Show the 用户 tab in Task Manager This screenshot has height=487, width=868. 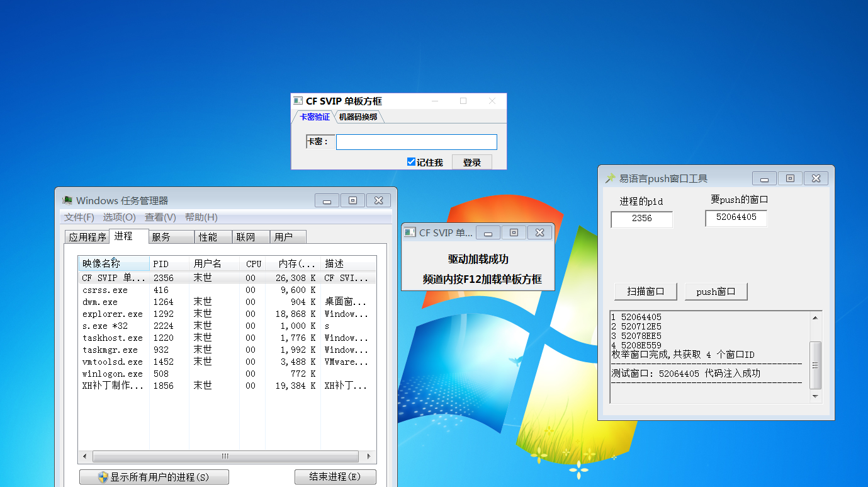(x=288, y=238)
